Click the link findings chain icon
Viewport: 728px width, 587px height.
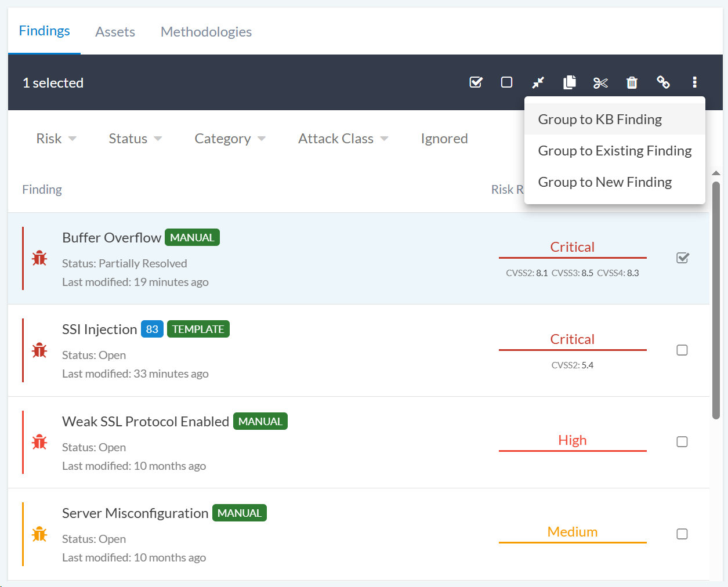[x=663, y=82]
